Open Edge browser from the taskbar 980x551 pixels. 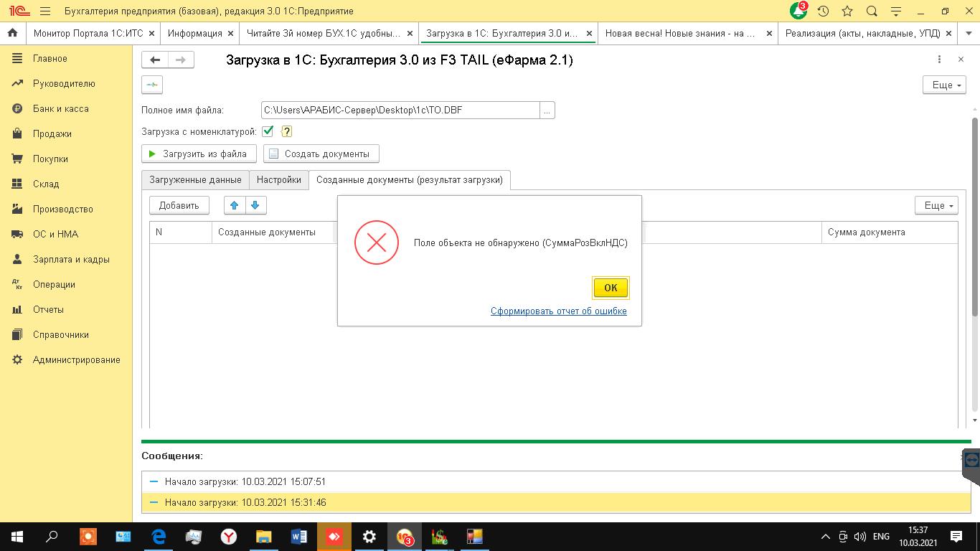point(159,537)
